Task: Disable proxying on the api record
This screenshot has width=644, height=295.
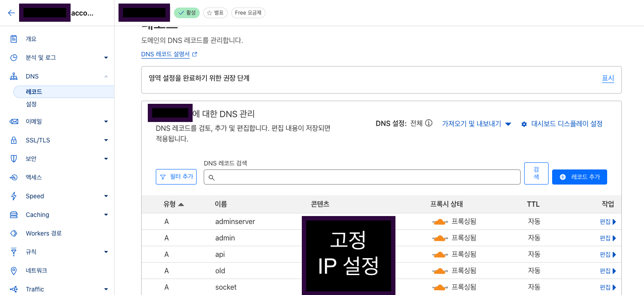Action: pos(440,254)
